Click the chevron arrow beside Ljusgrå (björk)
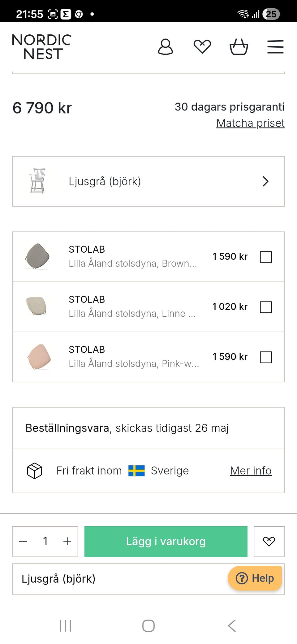Image resolution: width=297 pixels, height=644 pixels. [265, 181]
